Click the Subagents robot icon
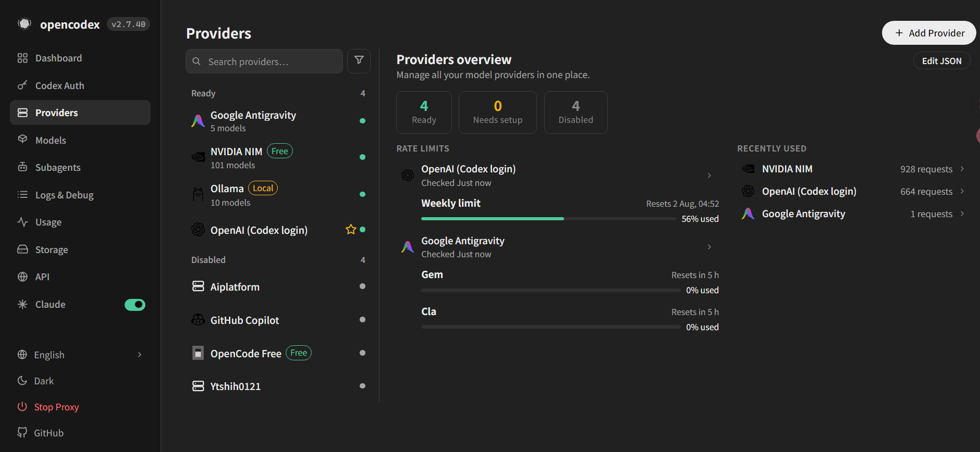This screenshot has width=980, height=452. pyautogui.click(x=22, y=167)
